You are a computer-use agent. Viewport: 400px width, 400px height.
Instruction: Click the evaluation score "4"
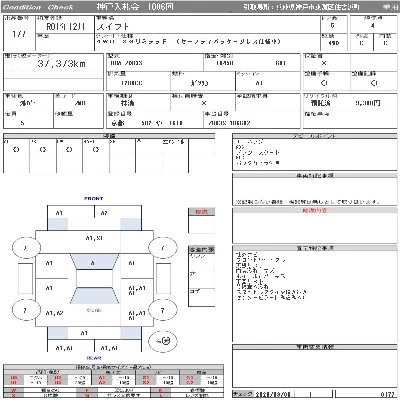tap(373, 26)
